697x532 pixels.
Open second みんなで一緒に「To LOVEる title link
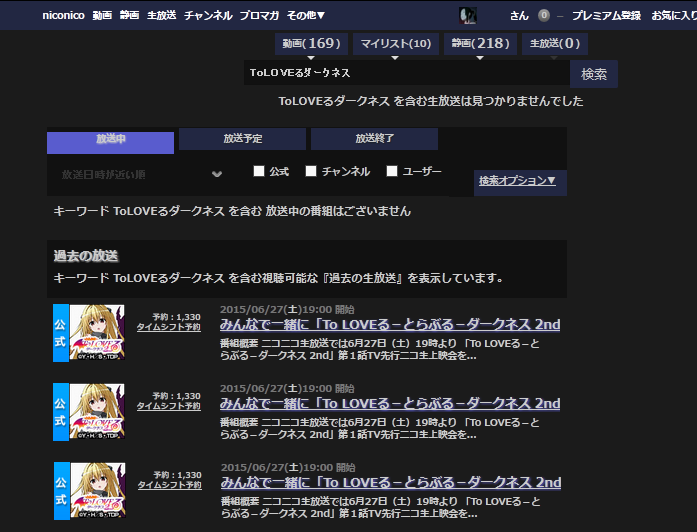390,404
